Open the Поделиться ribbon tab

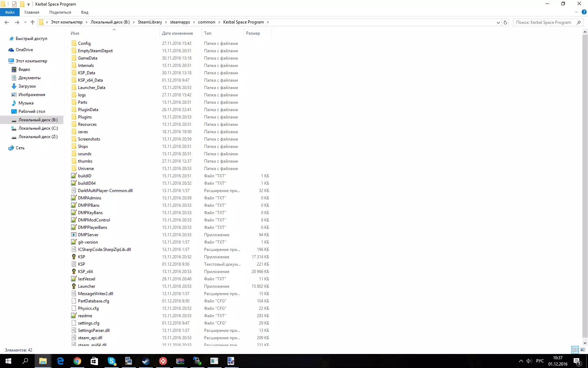(60, 12)
